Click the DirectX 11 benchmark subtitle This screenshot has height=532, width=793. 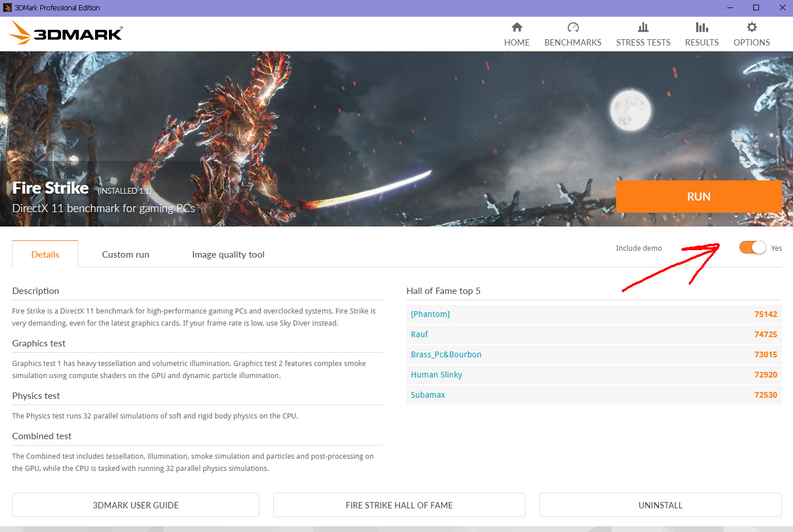[104, 208]
